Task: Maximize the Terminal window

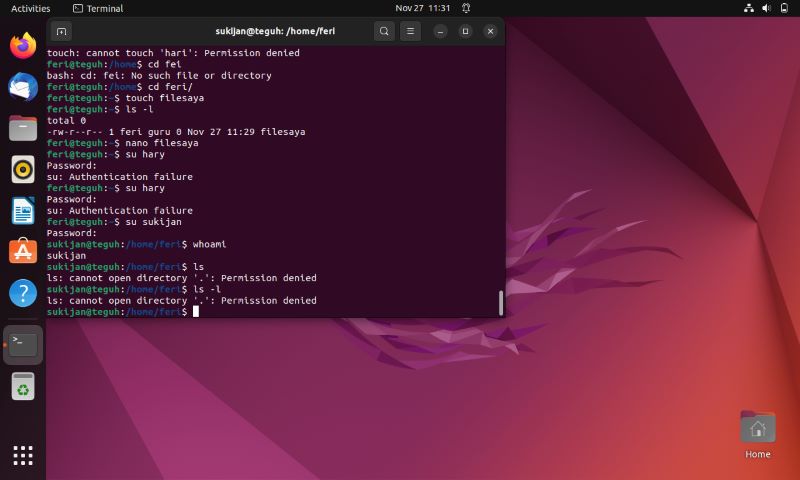Action: 465,31
